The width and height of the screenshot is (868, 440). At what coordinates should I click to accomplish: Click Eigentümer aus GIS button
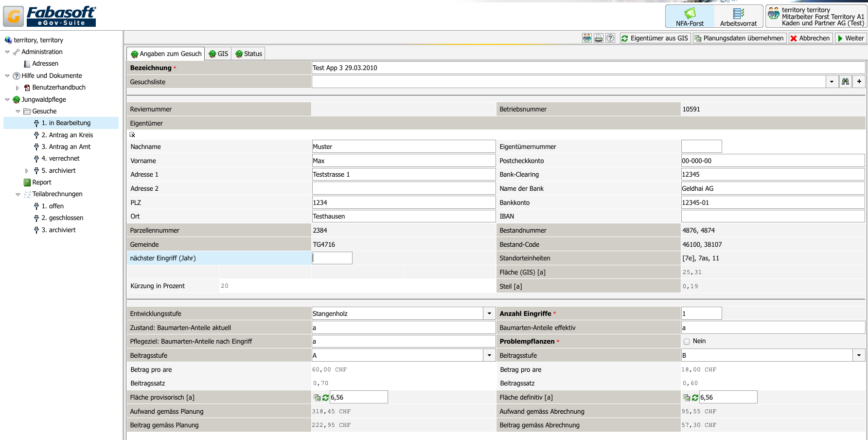click(654, 38)
